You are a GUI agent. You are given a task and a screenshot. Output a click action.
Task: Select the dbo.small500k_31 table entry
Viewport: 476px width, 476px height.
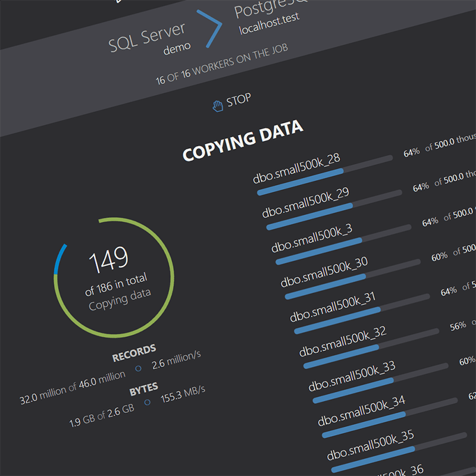(333, 305)
